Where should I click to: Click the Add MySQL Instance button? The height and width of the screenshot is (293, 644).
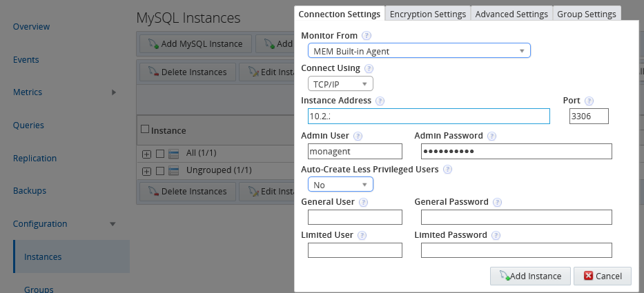tap(195, 44)
